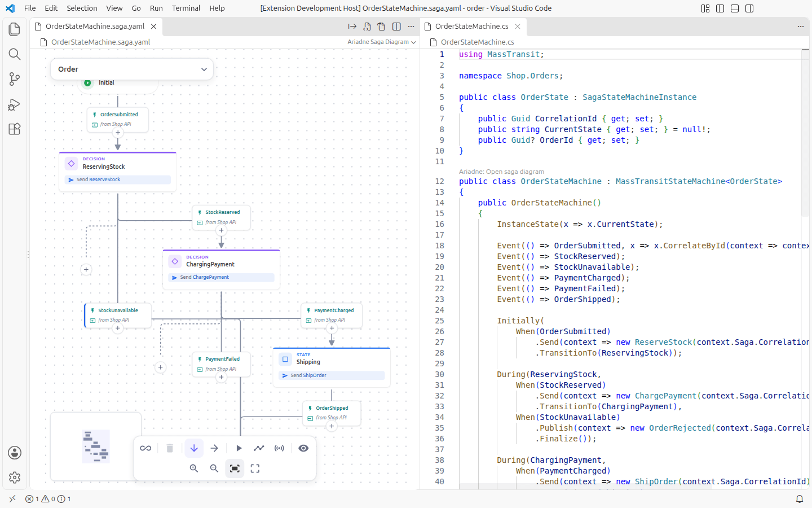
Task: Switch to the OrderStateMachine.cs tab
Action: (473, 27)
